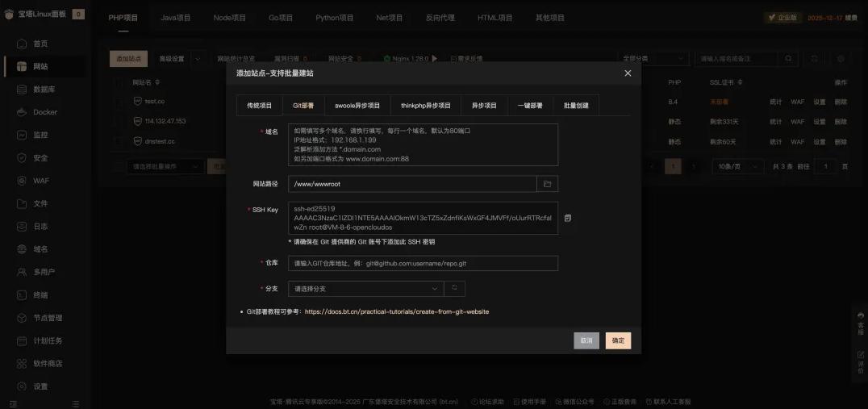
Task: Click the 论坛求助 footer link
Action: click(487, 402)
